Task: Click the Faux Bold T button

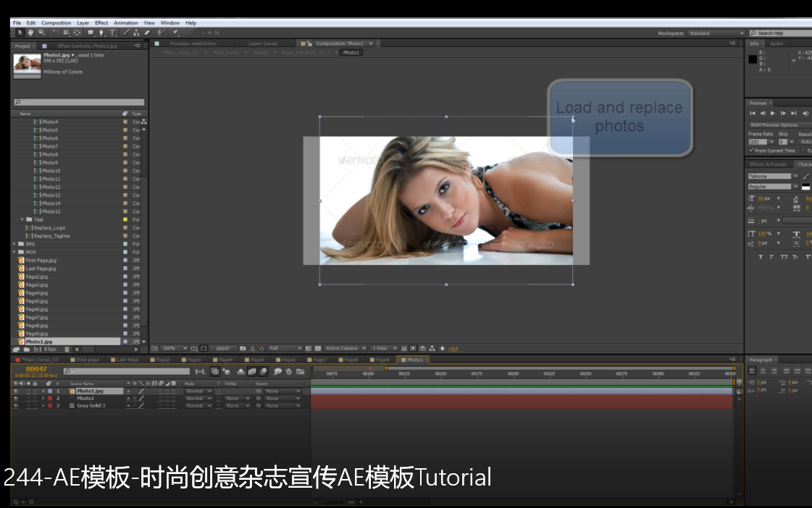Action: [x=761, y=257]
